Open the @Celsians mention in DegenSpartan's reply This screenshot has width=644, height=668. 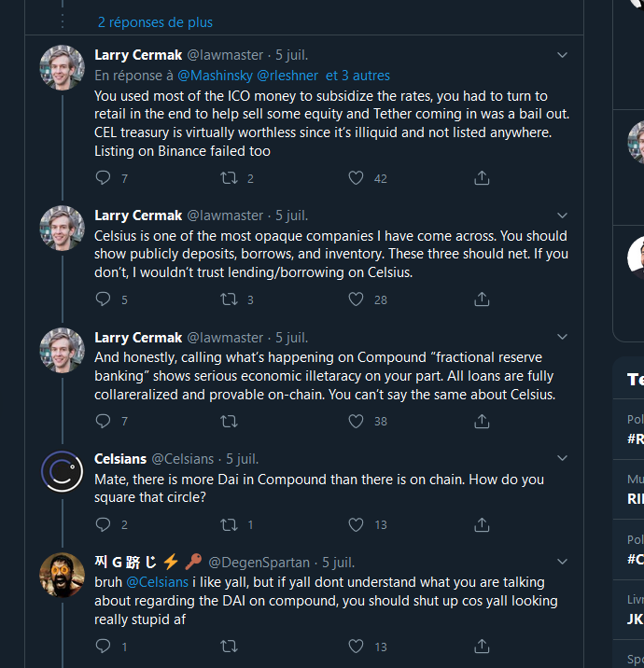[157, 581]
